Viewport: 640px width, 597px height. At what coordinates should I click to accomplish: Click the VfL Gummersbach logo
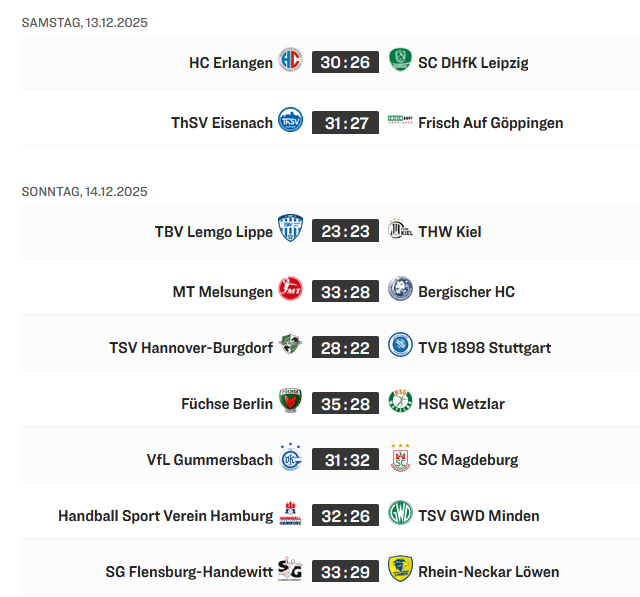pos(290,459)
